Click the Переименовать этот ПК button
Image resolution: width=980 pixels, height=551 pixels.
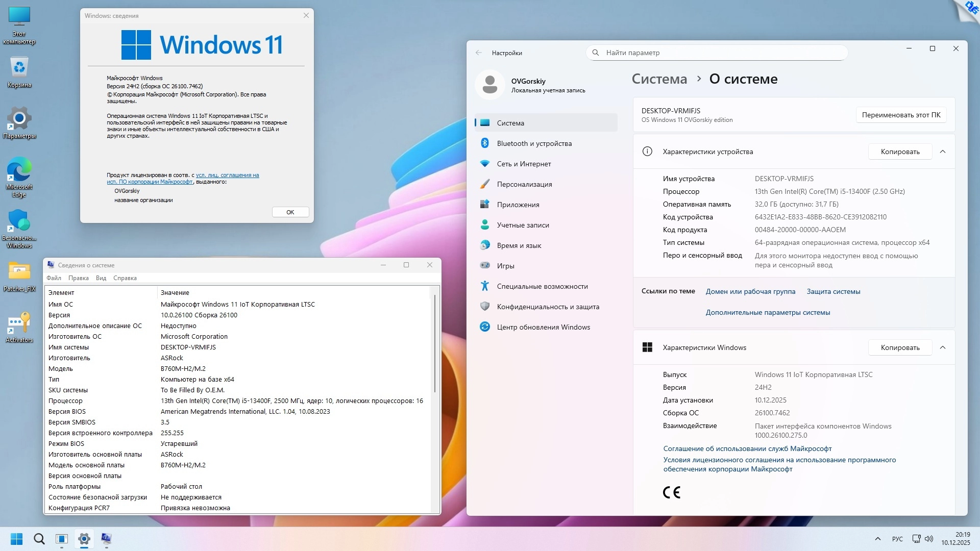tap(901, 115)
